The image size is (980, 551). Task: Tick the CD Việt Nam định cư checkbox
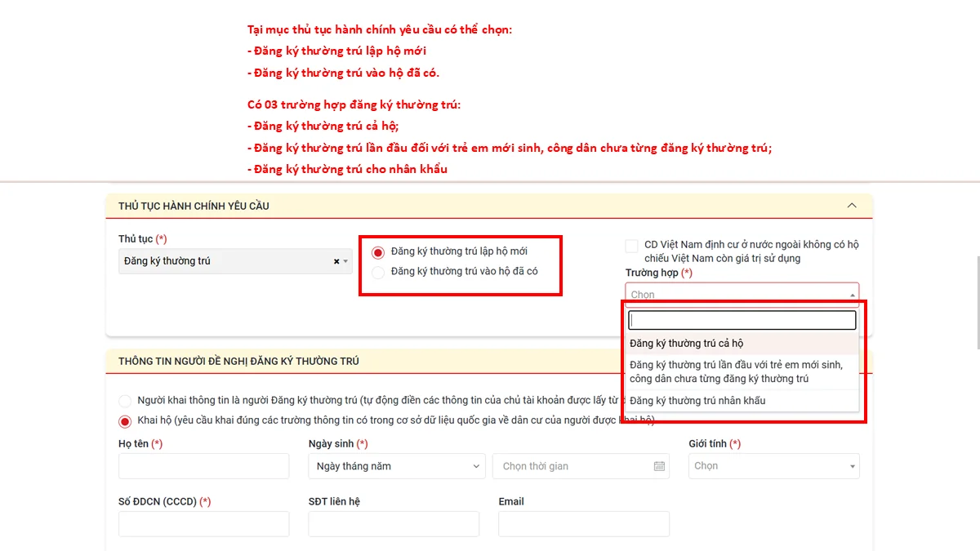coord(631,246)
